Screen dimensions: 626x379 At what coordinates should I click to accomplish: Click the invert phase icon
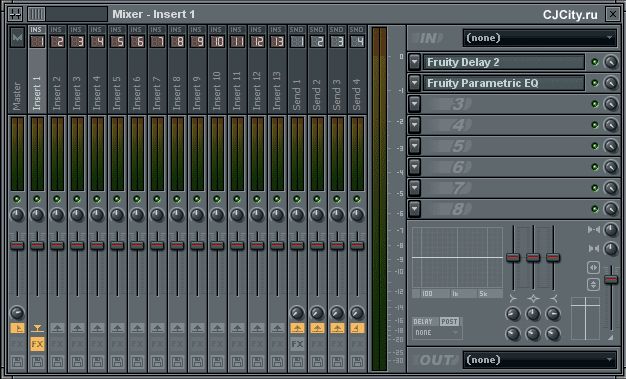[593, 285]
